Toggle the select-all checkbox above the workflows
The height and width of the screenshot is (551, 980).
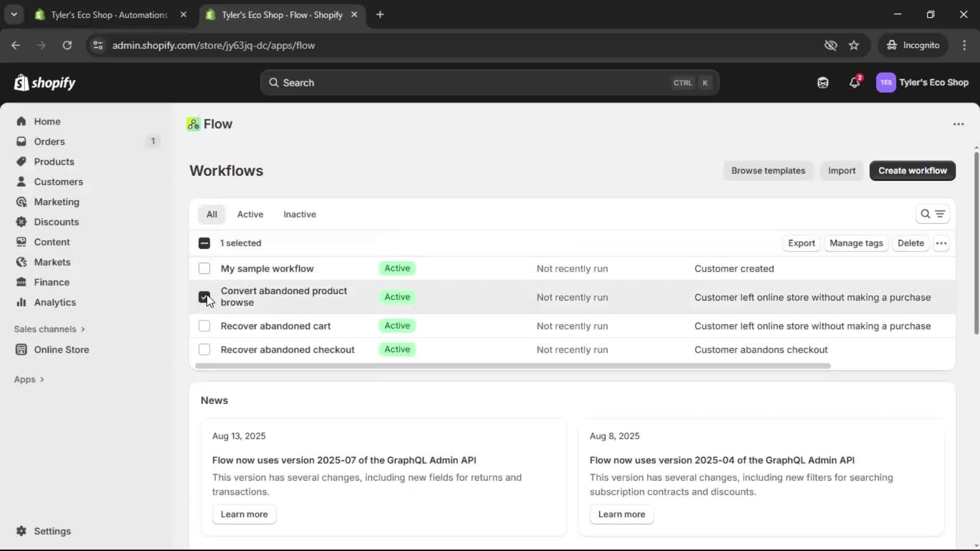pyautogui.click(x=204, y=243)
